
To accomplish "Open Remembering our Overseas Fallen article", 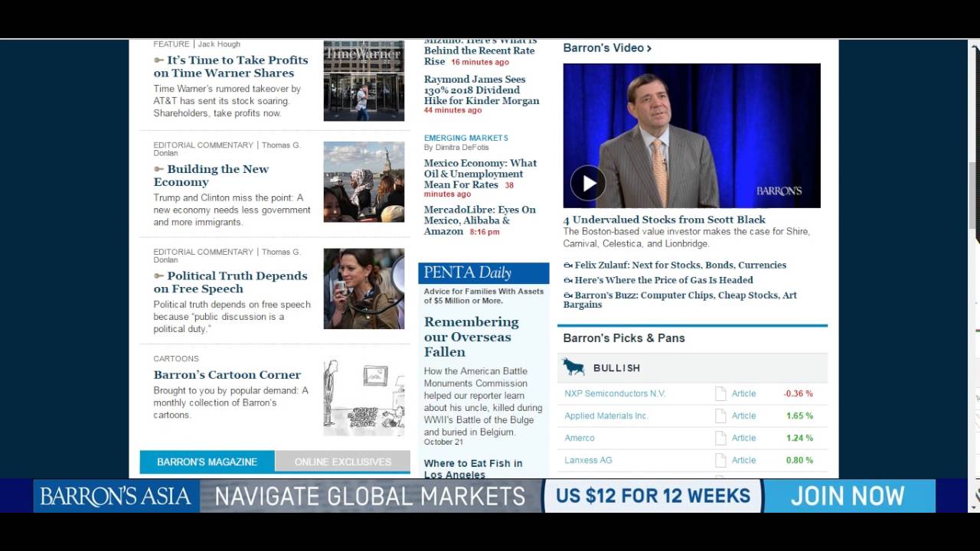I will pos(471,337).
